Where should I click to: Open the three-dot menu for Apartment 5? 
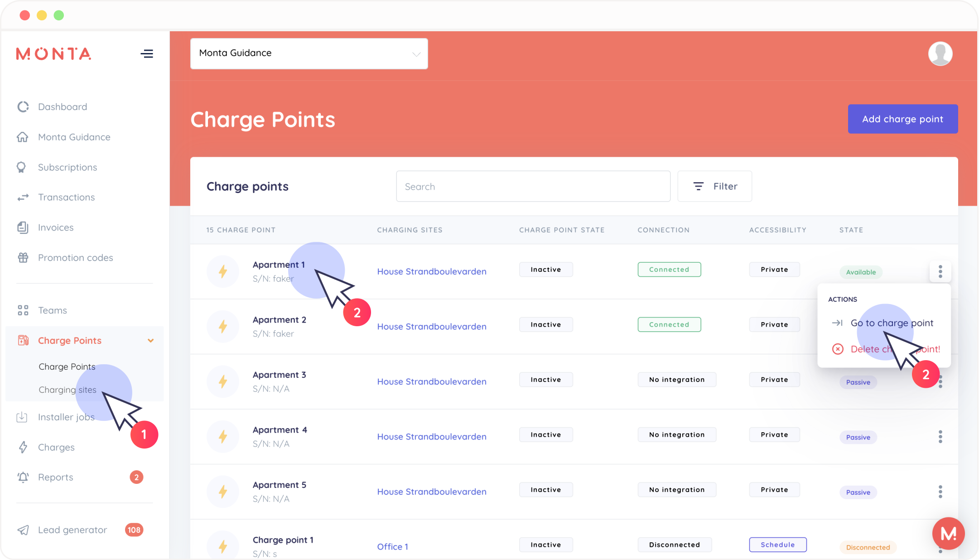coord(940,492)
